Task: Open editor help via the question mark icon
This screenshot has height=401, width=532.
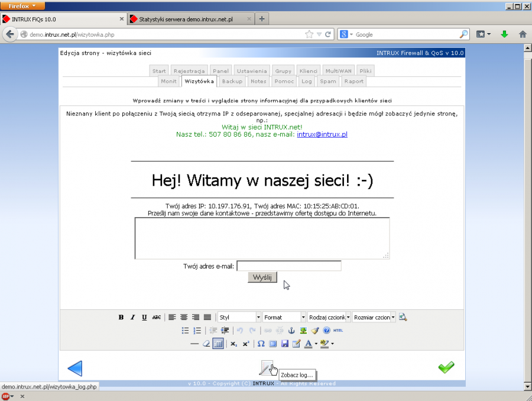Action: [x=326, y=331]
